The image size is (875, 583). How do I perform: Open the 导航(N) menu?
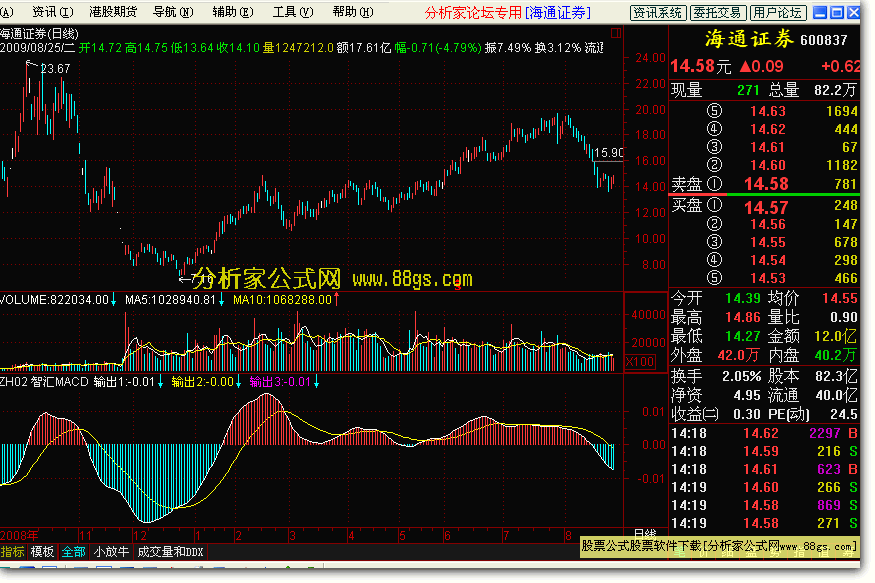pos(173,12)
